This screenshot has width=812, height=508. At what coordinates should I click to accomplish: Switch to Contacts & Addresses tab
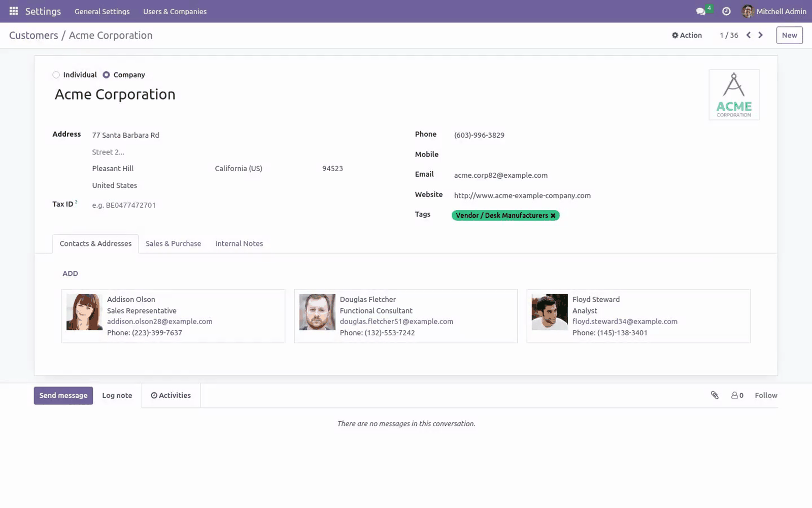coord(95,244)
